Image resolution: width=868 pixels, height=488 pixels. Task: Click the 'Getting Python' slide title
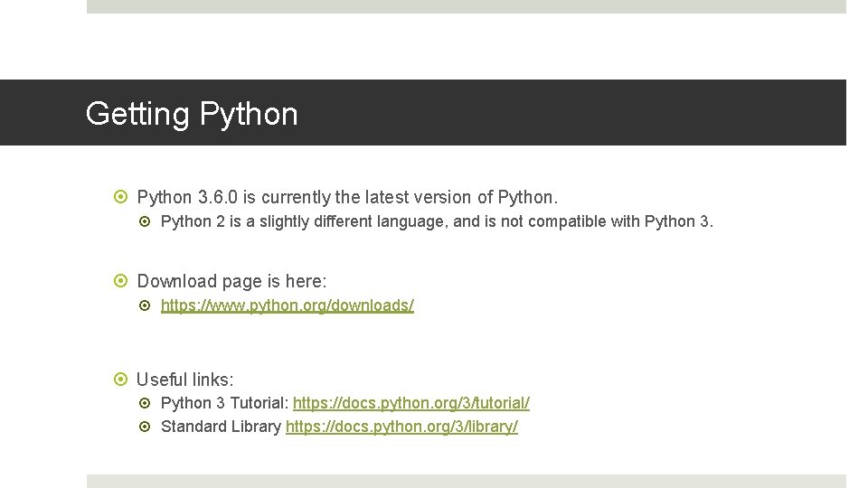[x=192, y=115]
